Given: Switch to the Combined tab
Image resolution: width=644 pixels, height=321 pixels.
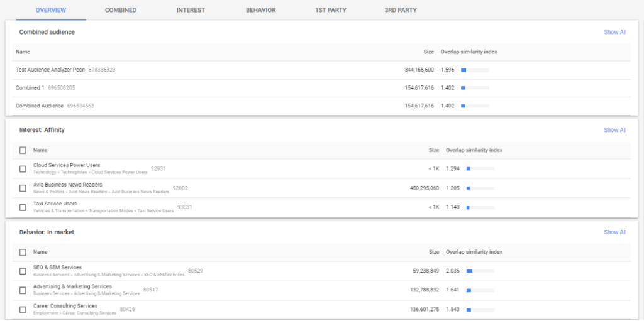Looking at the screenshot, I should point(120,10).
